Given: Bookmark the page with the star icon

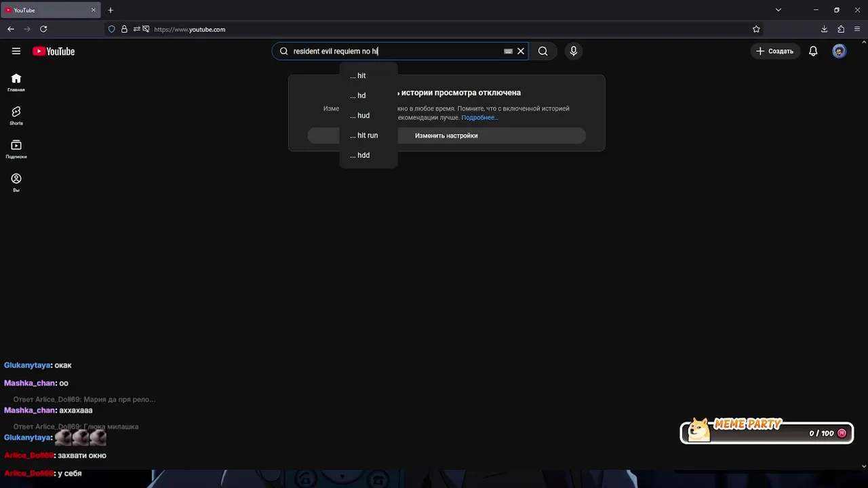Looking at the screenshot, I should click(756, 29).
